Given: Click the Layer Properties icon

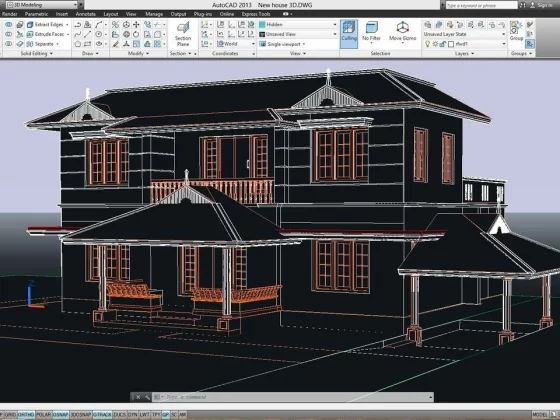Looking at the screenshot, I should [428, 24].
